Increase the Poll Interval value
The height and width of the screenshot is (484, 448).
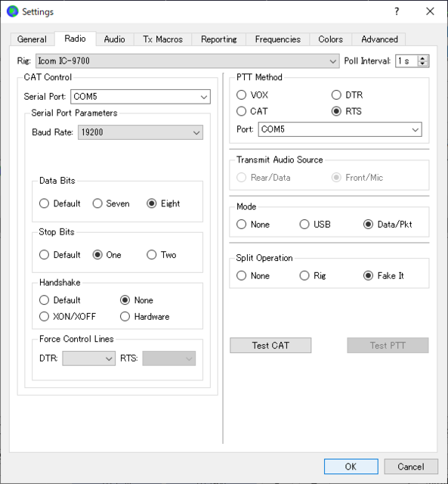423,58
